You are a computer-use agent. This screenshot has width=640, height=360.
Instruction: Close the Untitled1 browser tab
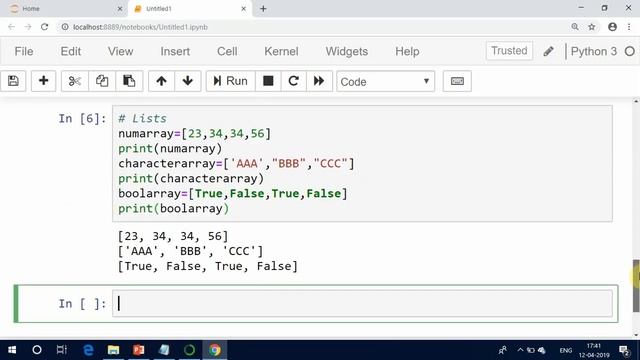coord(244,9)
